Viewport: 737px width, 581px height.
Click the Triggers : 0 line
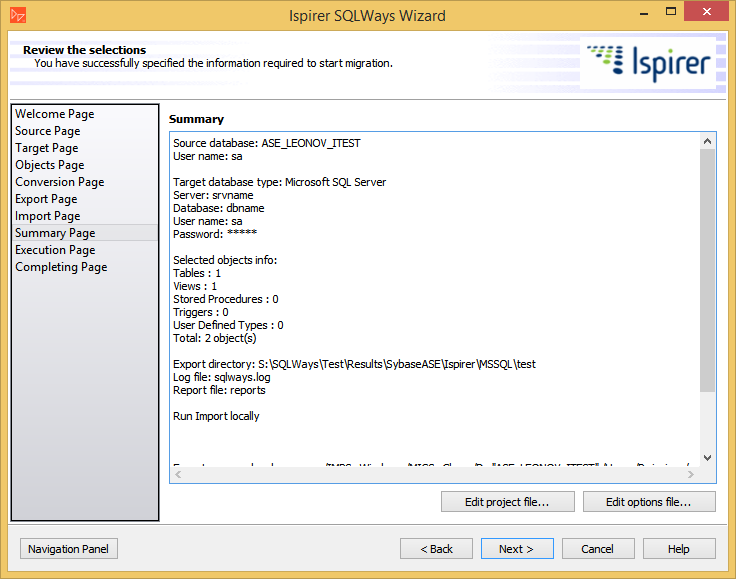[201, 312]
